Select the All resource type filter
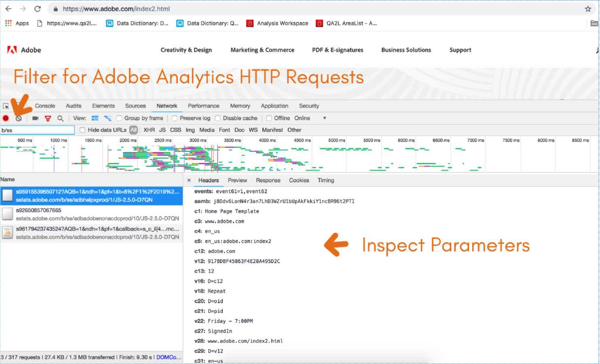600x364 pixels. 133,130
